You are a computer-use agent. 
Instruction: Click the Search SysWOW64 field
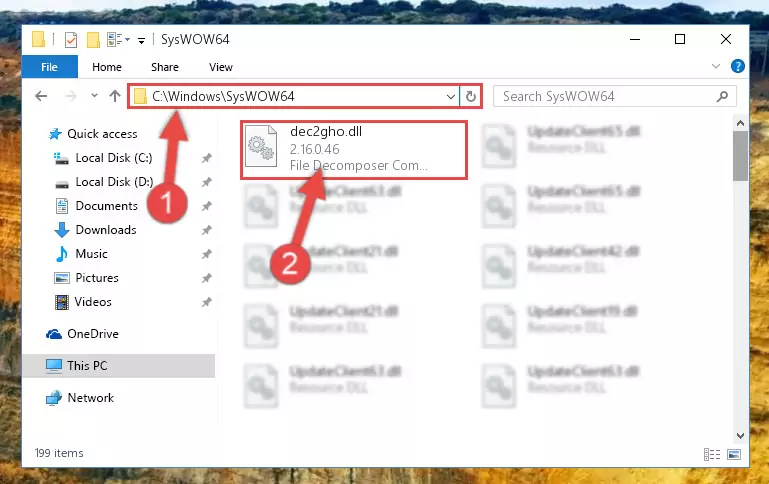point(615,96)
